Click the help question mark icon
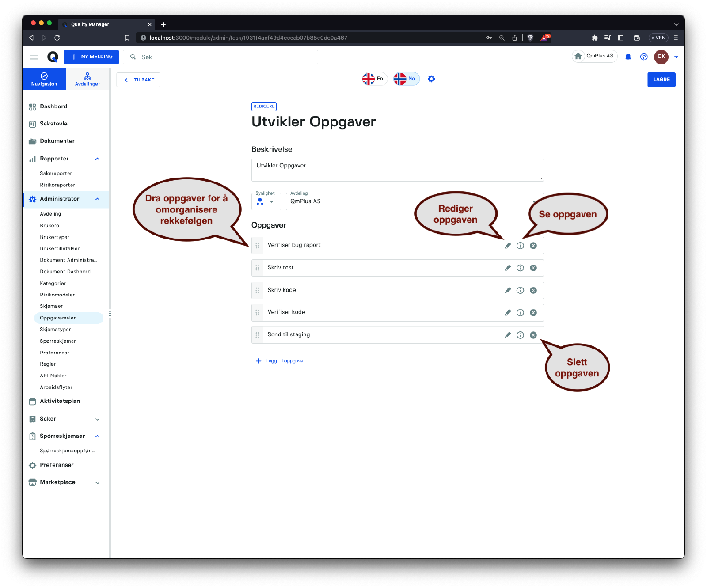Image resolution: width=707 pixels, height=588 pixels. click(644, 57)
